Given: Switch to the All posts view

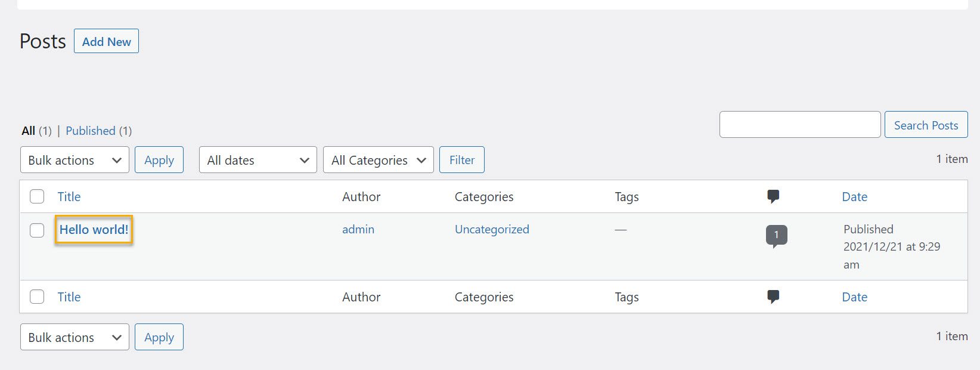Looking at the screenshot, I should coord(28,130).
